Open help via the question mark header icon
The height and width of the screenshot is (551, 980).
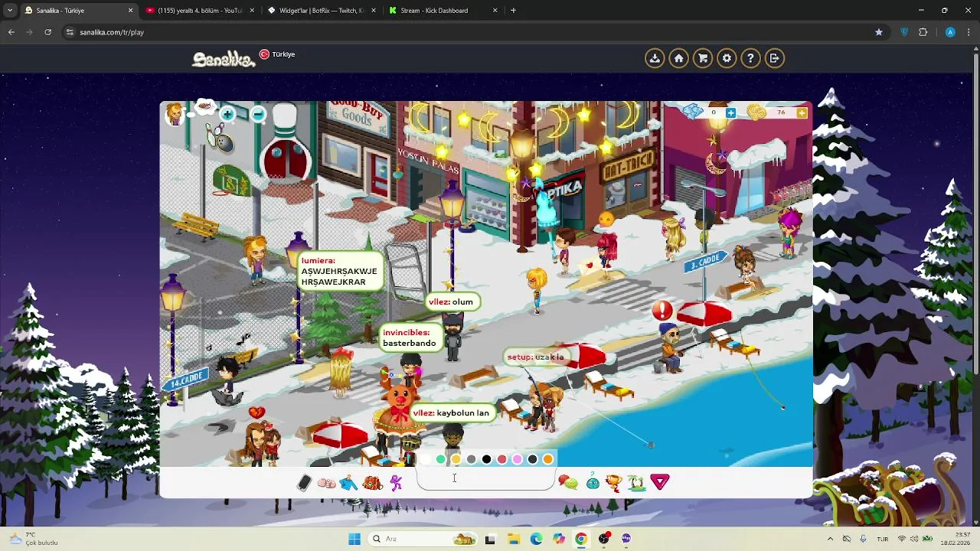click(750, 58)
